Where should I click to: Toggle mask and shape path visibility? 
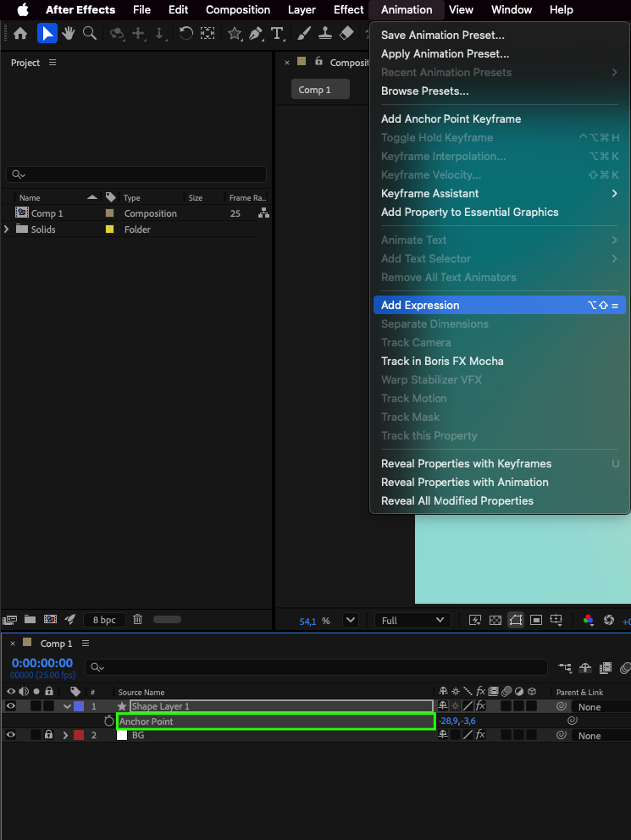click(516, 620)
